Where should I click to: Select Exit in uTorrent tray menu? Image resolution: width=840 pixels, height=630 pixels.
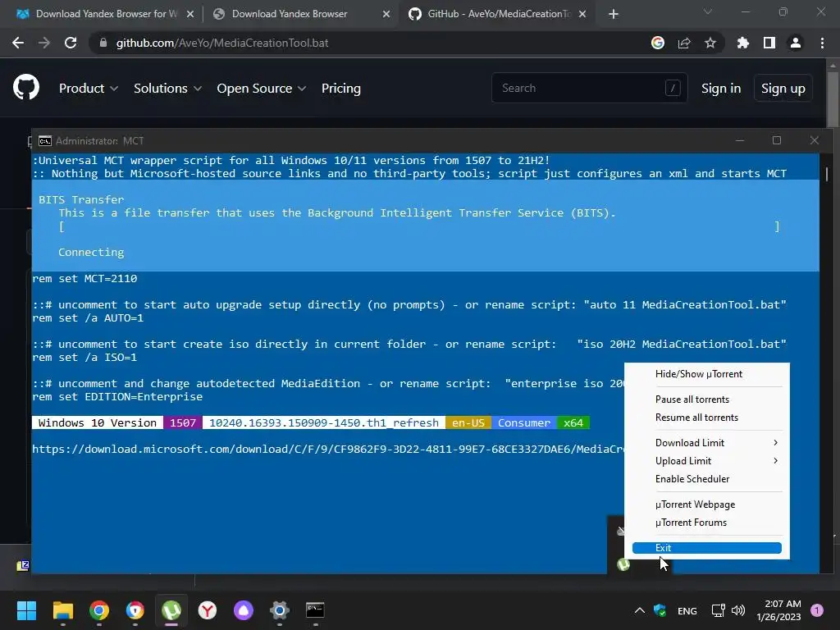tap(706, 547)
